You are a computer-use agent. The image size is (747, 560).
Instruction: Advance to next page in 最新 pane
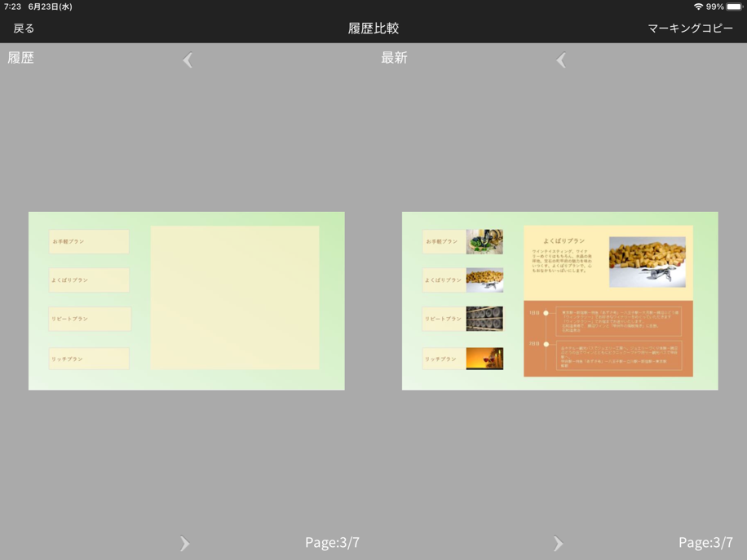click(x=558, y=543)
